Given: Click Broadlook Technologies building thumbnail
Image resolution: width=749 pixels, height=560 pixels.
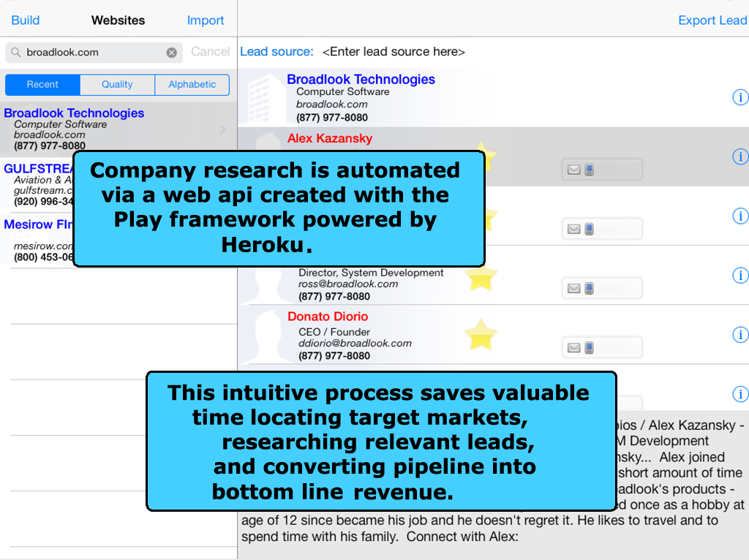Looking at the screenshot, I should tap(266, 98).
